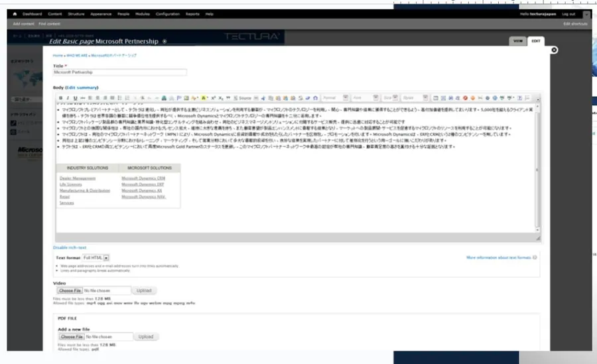The height and width of the screenshot is (364, 597).
Task: Click Microsoft Dynamics CRM link in table
Action: [x=143, y=178]
